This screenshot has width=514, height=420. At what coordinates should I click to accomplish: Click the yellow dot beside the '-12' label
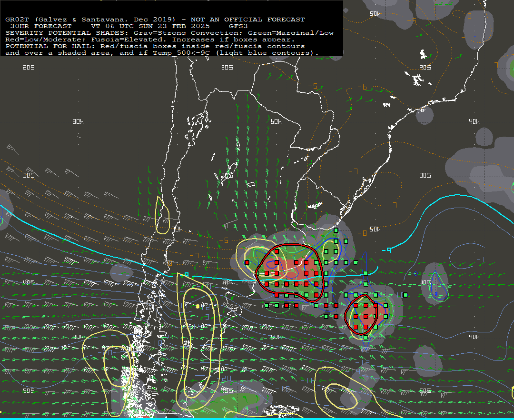point(198,306)
